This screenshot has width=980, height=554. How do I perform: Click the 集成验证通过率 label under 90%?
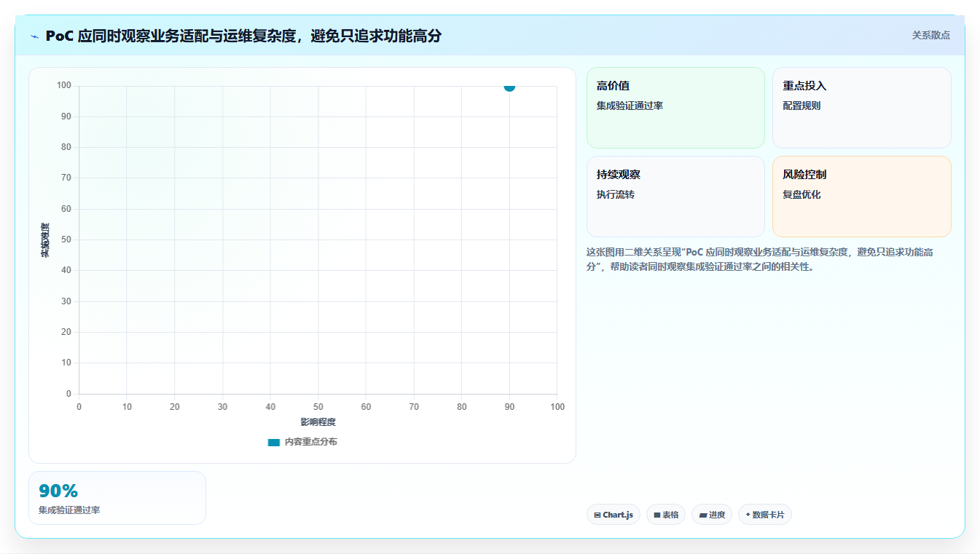pyautogui.click(x=69, y=510)
